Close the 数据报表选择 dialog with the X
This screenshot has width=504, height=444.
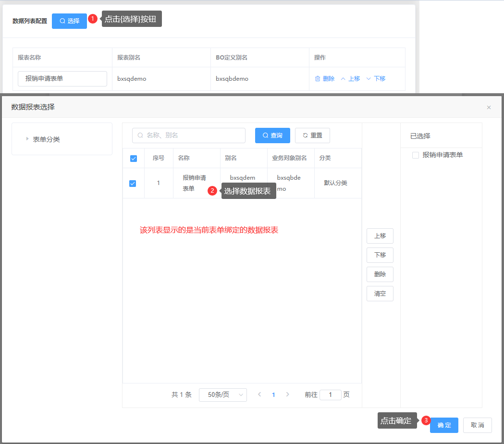click(489, 108)
